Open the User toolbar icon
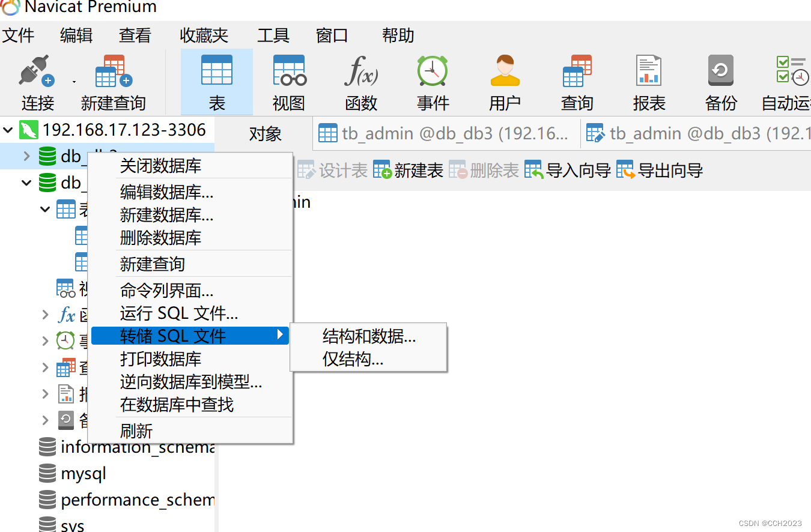The image size is (811, 532). pyautogui.click(x=505, y=70)
